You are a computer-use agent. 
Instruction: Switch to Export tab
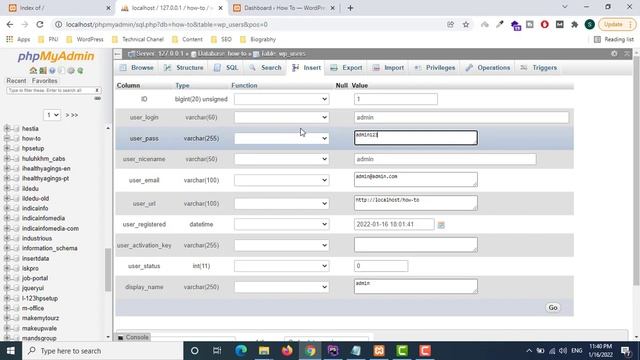click(347, 68)
